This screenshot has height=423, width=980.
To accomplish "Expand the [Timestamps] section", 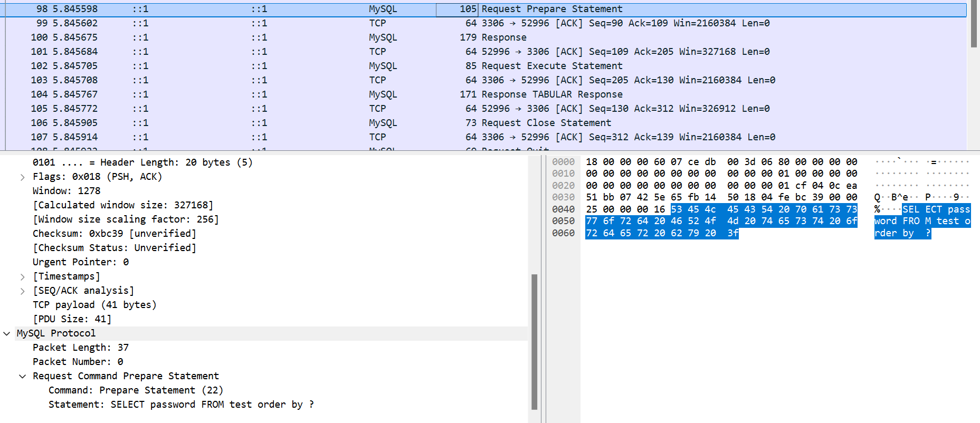I will tap(22, 277).
